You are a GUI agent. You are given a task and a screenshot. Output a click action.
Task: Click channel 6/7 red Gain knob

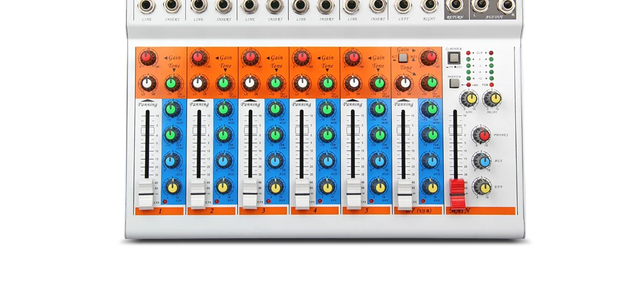point(430,58)
